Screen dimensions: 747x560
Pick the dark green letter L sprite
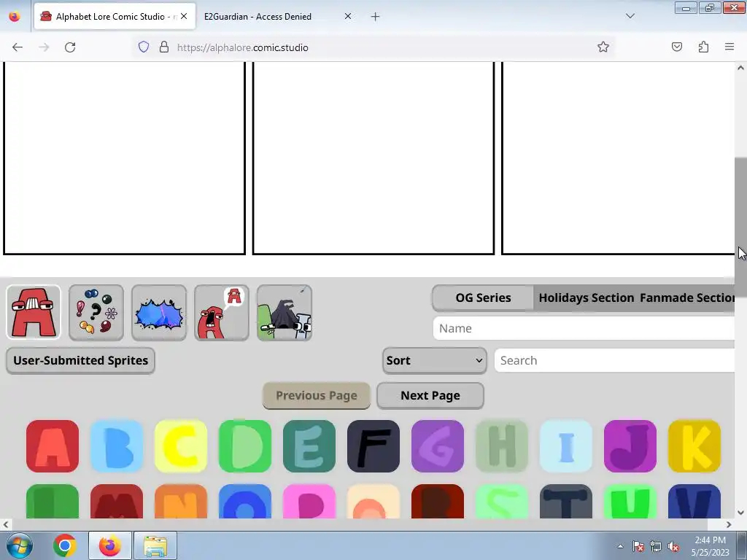[x=53, y=502]
